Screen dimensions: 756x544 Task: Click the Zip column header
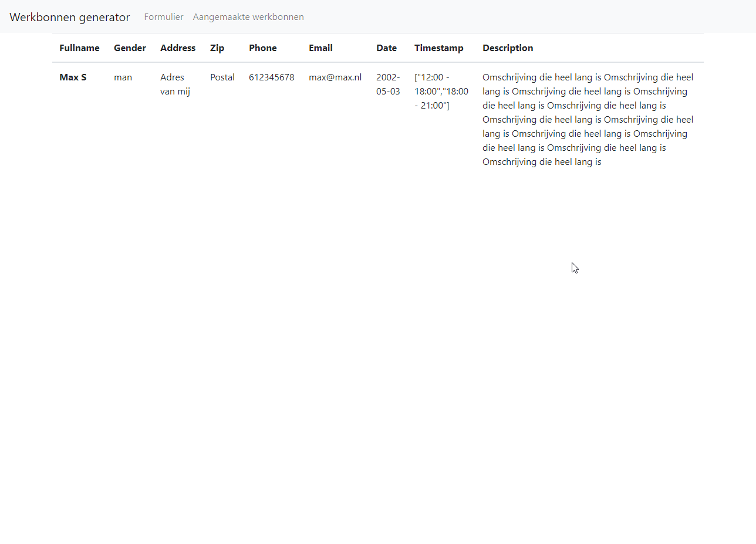[x=217, y=48]
